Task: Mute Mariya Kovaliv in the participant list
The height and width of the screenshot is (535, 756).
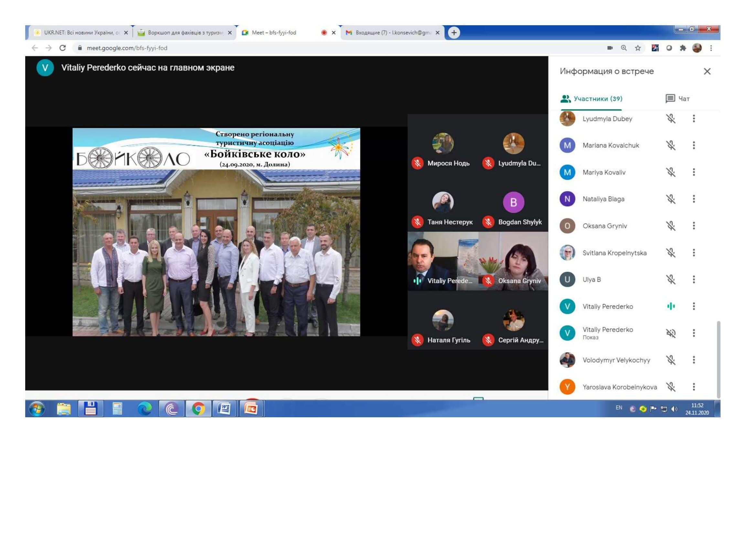Action: point(671,172)
